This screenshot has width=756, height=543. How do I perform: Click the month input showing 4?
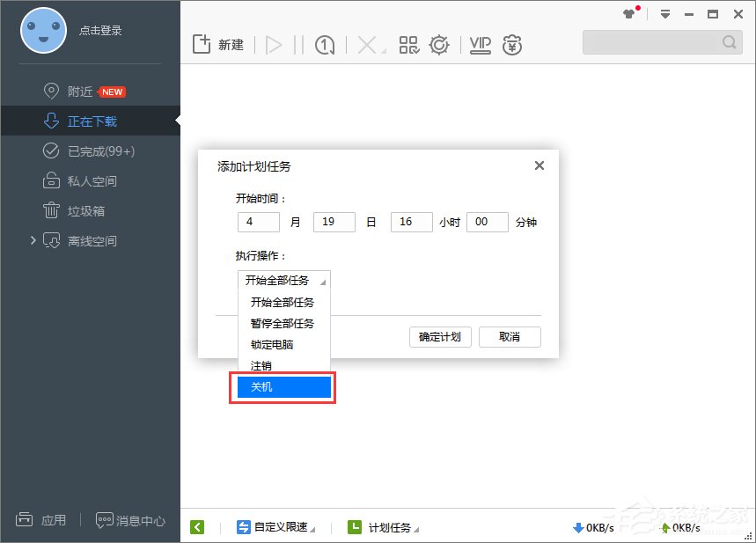(257, 222)
